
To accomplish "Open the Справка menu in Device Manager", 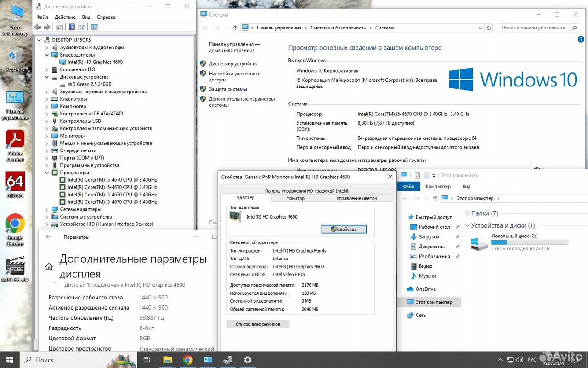I will click(x=106, y=17).
